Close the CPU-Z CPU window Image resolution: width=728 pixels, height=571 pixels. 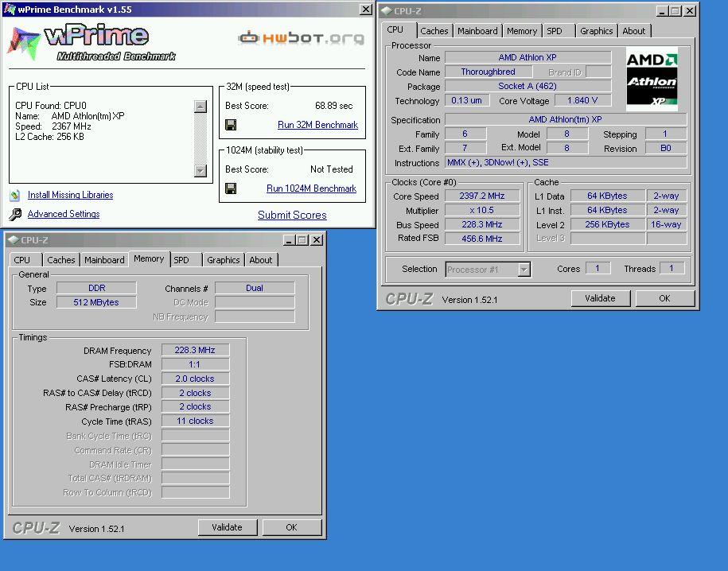690,10
